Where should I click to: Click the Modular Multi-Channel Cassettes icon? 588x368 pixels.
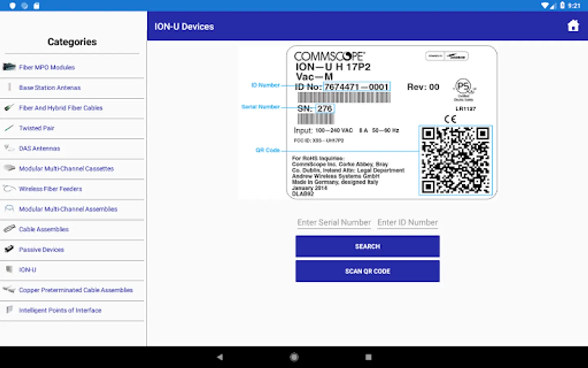pos(9,168)
